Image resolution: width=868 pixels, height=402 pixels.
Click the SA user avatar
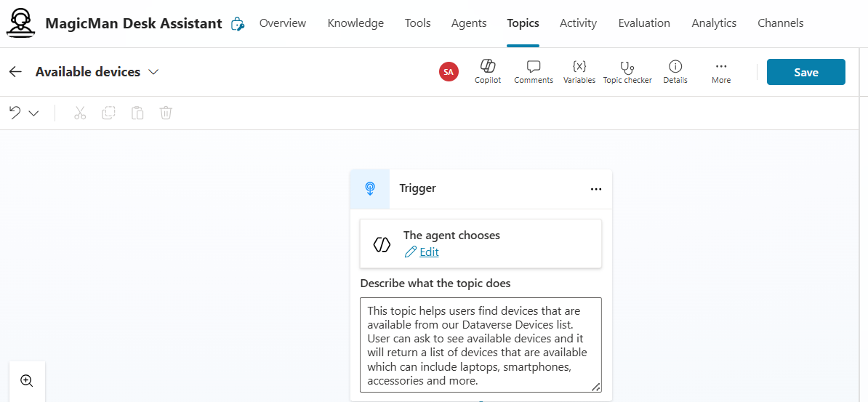pos(449,72)
